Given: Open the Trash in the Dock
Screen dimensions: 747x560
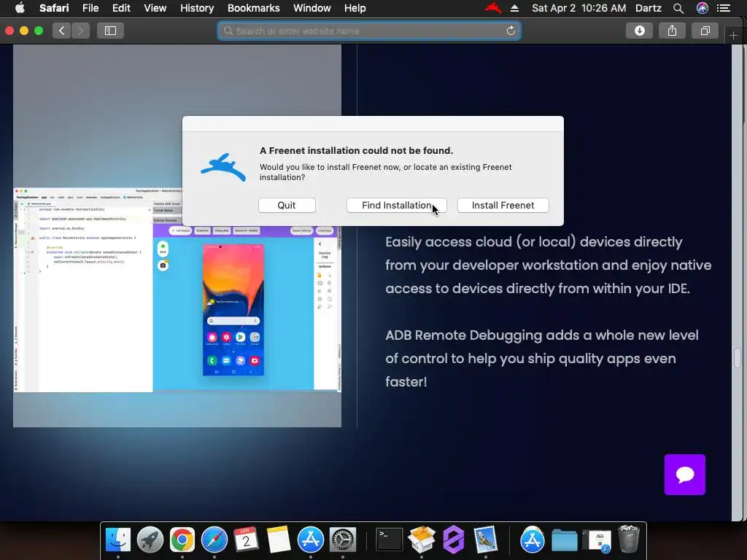Looking at the screenshot, I should tap(628, 540).
